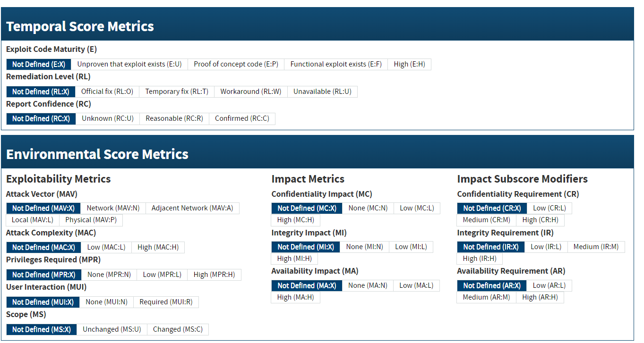This screenshot has width=644, height=343.
Task: Pick Required (MUI:R) user interaction
Action: (x=166, y=302)
